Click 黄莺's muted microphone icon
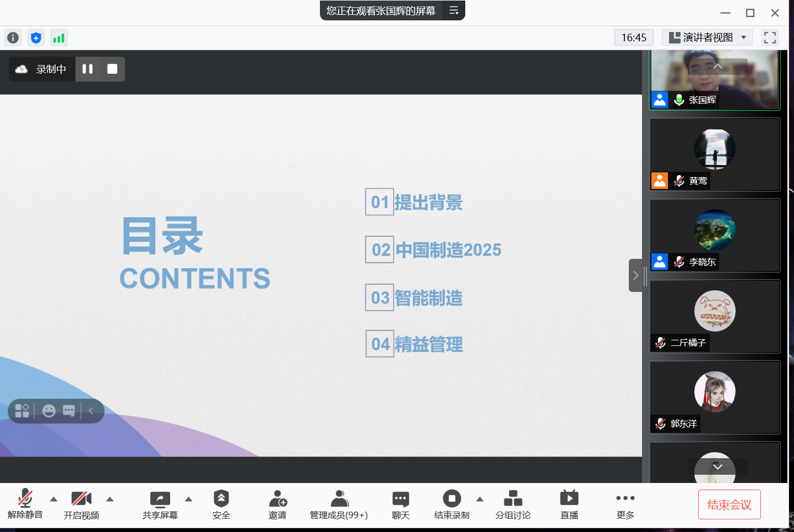The height and width of the screenshot is (532, 794). coord(679,181)
